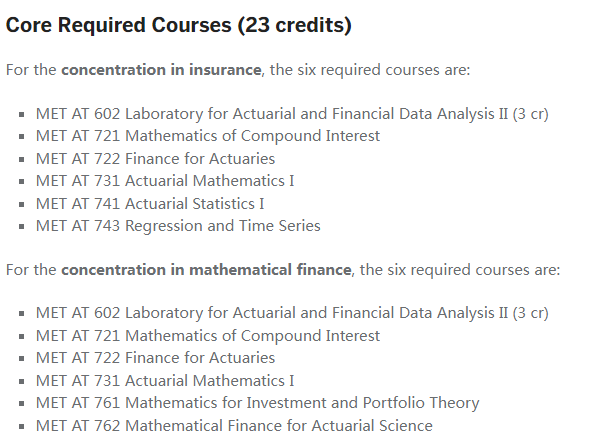This screenshot has width=590, height=443.
Task: Open MET AT 743 Regression and Time Series
Action: [x=178, y=226]
